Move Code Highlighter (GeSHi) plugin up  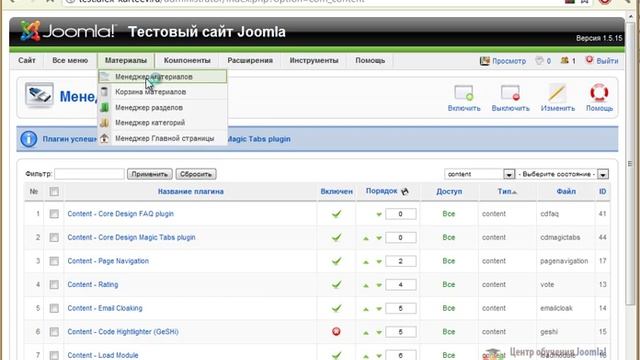(366, 333)
